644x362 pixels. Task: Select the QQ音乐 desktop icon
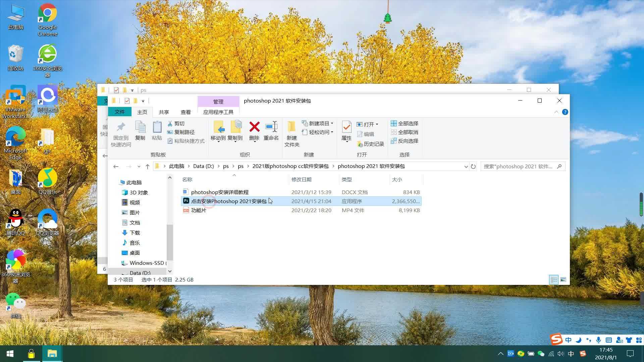click(47, 181)
